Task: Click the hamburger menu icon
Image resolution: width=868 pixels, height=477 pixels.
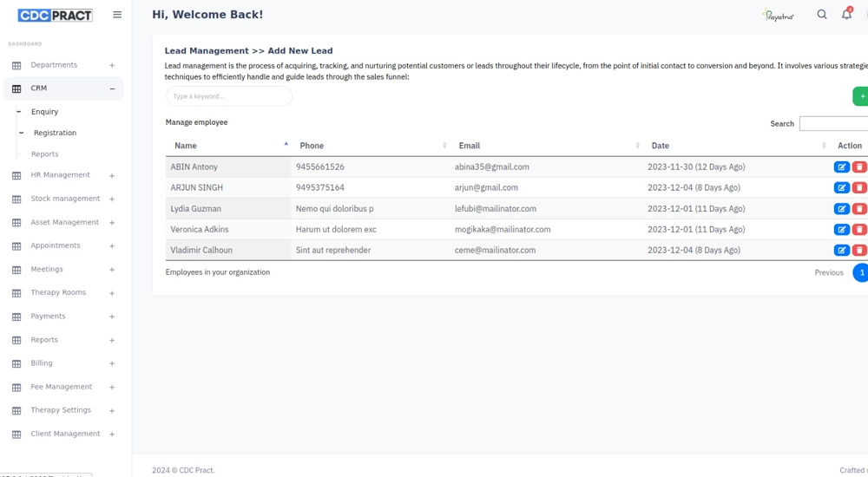Action: pos(117,15)
